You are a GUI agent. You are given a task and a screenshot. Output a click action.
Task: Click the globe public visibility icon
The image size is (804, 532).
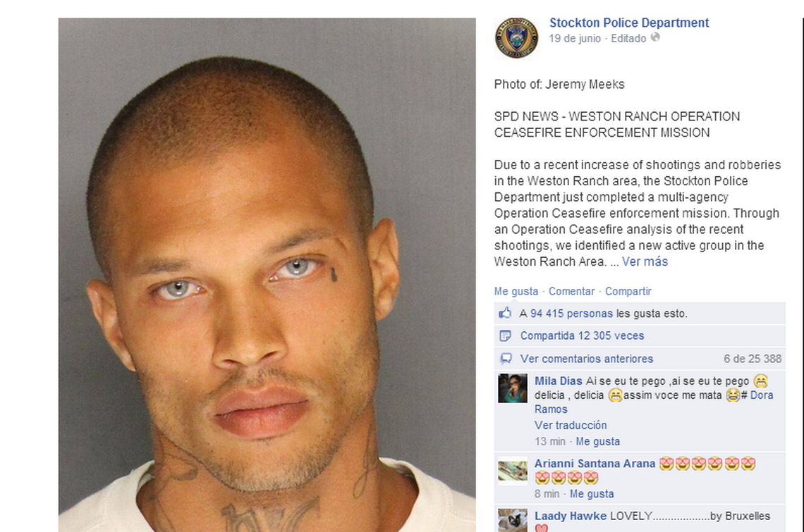655,37
